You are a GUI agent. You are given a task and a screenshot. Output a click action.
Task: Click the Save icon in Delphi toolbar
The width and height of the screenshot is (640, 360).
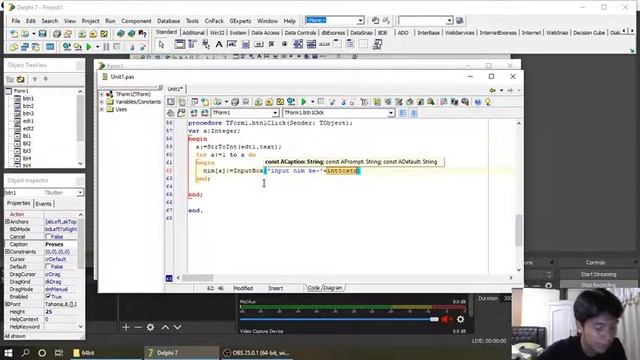[x=42, y=34]
